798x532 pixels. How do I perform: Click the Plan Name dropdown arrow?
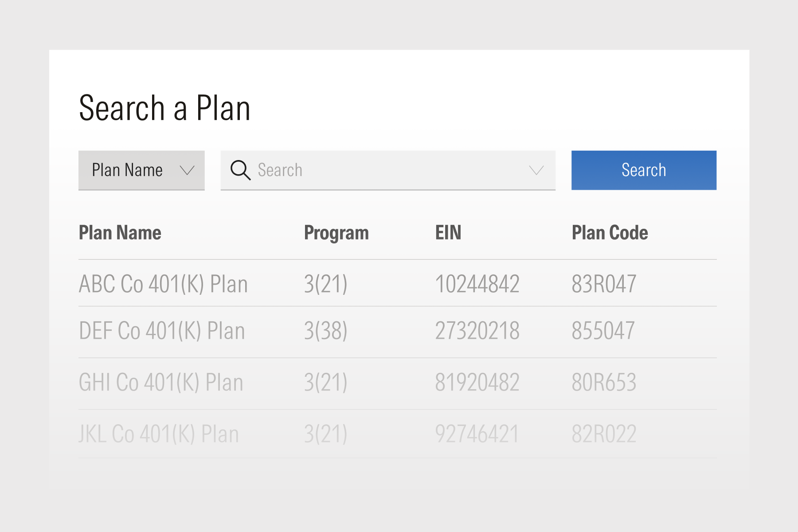188,170
